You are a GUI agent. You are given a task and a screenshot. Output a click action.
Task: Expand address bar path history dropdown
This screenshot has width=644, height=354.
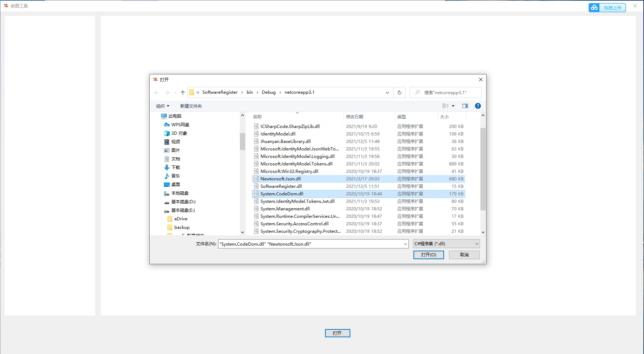[x=387, y=93]
